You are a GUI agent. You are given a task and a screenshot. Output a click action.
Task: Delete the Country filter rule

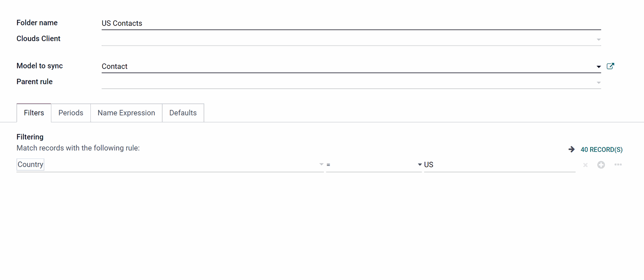[585, 165]
